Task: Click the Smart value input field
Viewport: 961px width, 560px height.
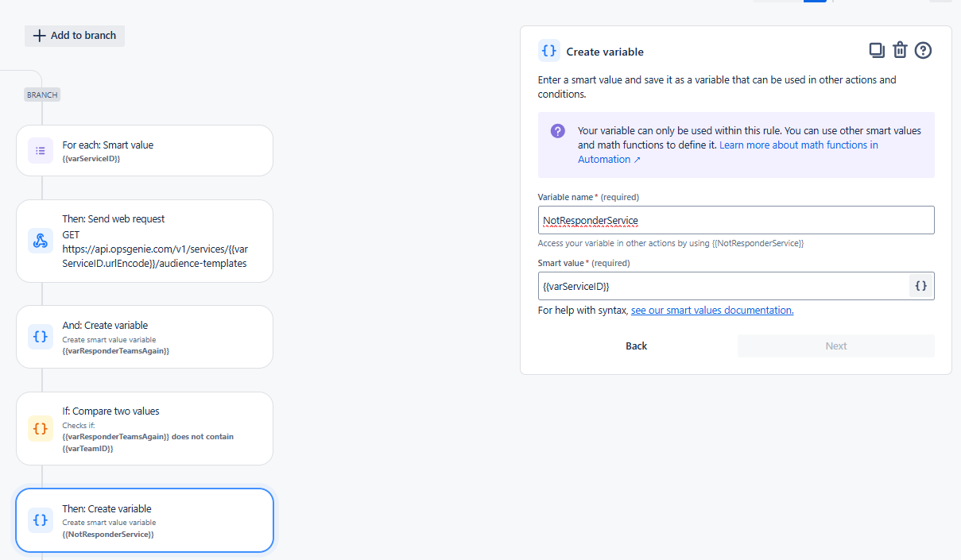Action: click(x=723, y=286)
